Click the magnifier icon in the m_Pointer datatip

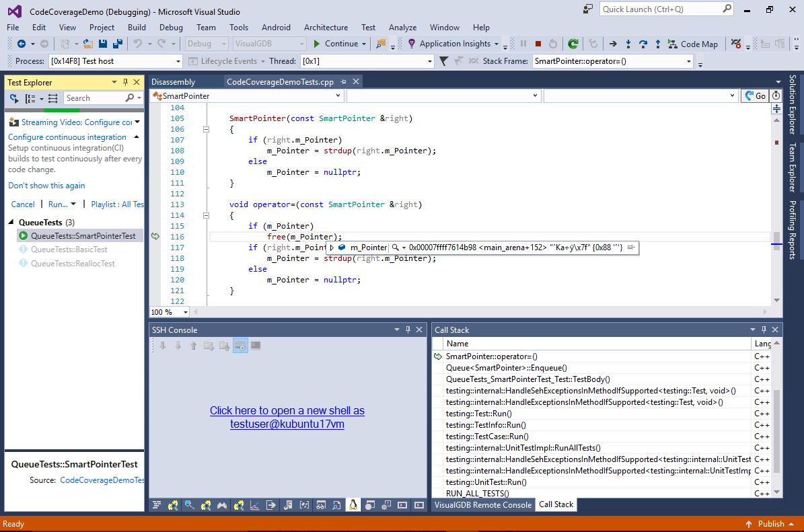click(396, 248)
